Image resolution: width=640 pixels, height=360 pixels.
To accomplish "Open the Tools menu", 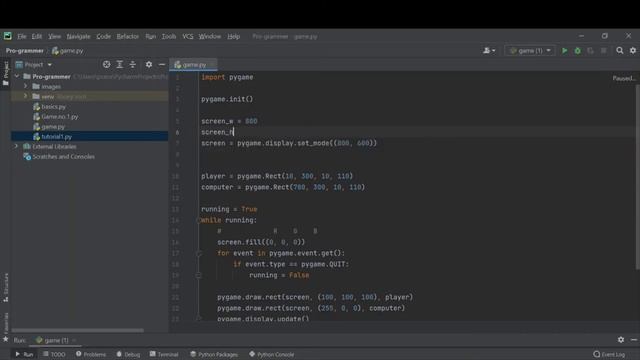I will click(x=169, y=36).
